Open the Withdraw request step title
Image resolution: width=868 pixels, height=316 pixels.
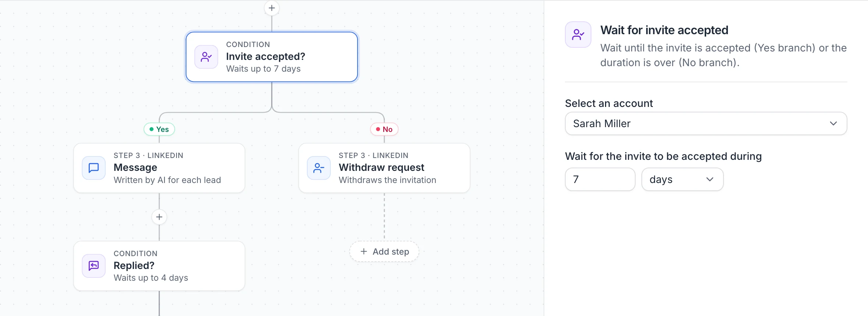click(381, 168)
